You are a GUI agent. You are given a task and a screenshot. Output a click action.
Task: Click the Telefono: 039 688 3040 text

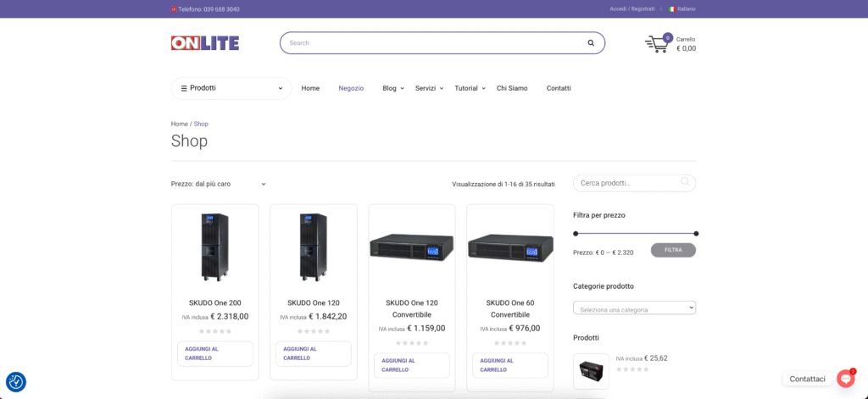tap(209, 9)
